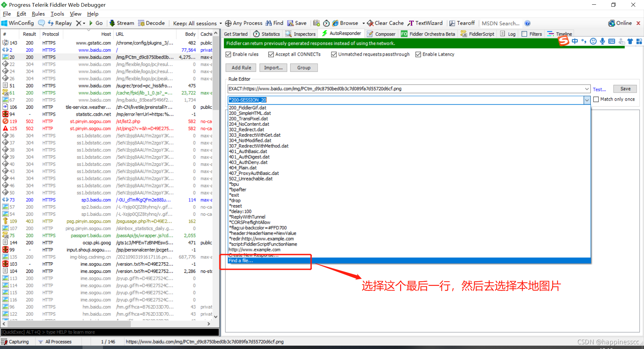
Task: Replay selected sessions
Action: (60, 23)
